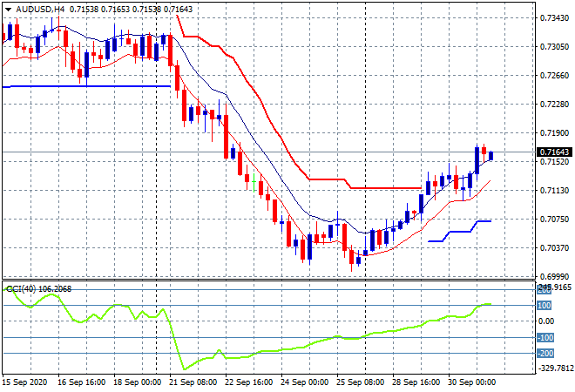The height and width of the screenshot is (392, 575).
Task: Click the 0.73430 price axis label
Action: coord(553,17)
